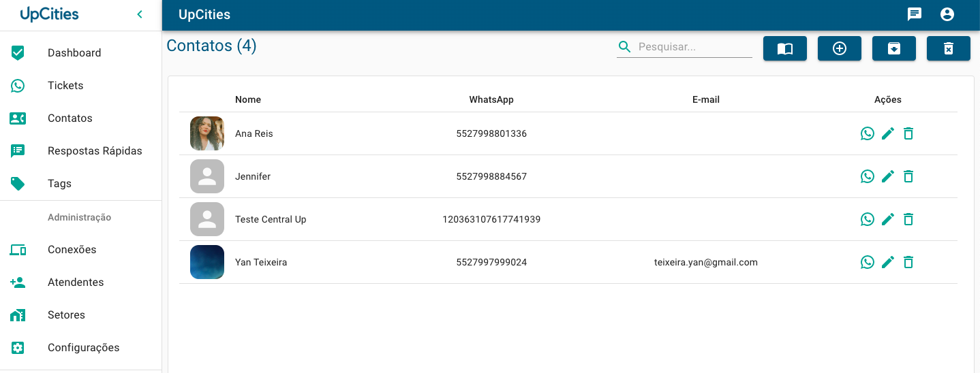Click the Tags label icon
The height and width of the screenshot is (373, 980).
coord(18,184)
